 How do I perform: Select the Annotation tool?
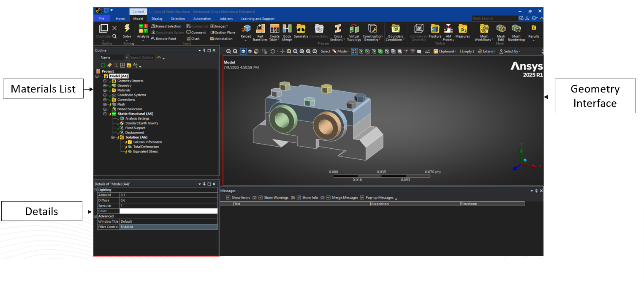[x=223, y=39]
